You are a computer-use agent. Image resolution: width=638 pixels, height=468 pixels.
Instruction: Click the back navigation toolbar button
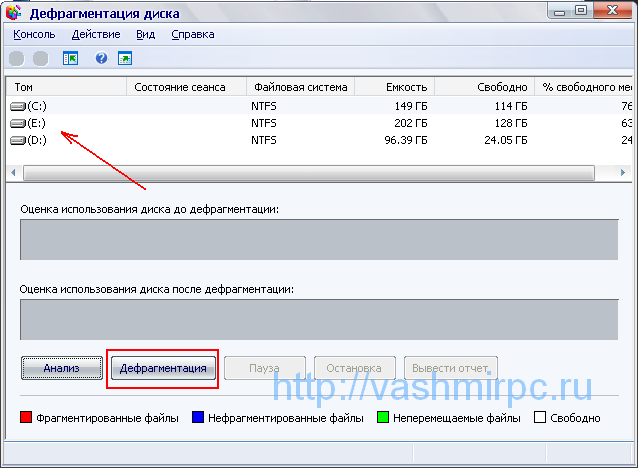pyautogui.click(x=17, y=59)
